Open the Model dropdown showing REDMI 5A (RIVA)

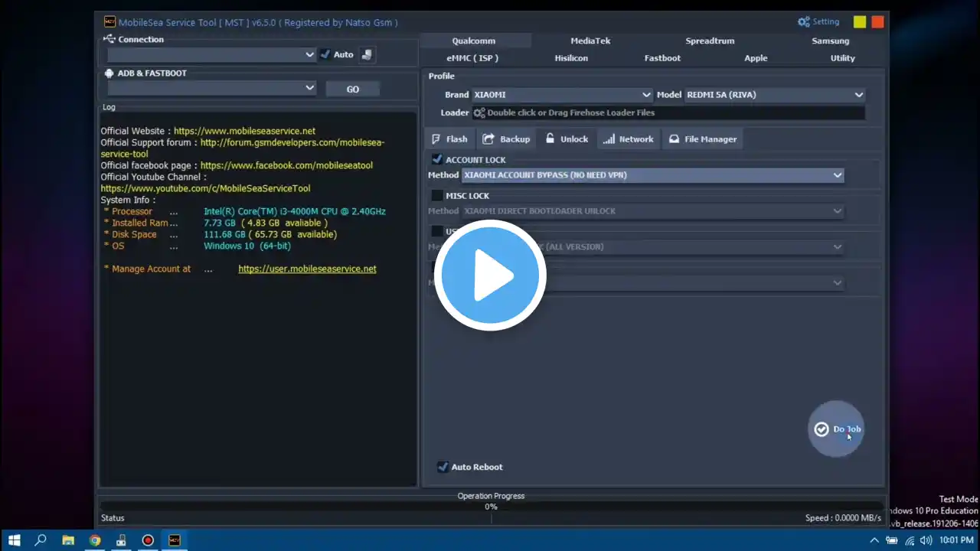click(x=775, y=95)
